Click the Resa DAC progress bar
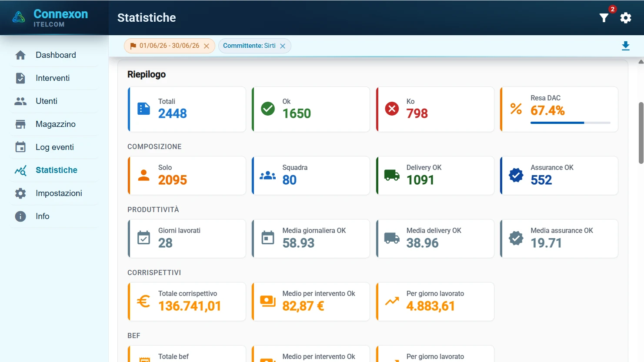The image size is (644, 362). [571, 123]
